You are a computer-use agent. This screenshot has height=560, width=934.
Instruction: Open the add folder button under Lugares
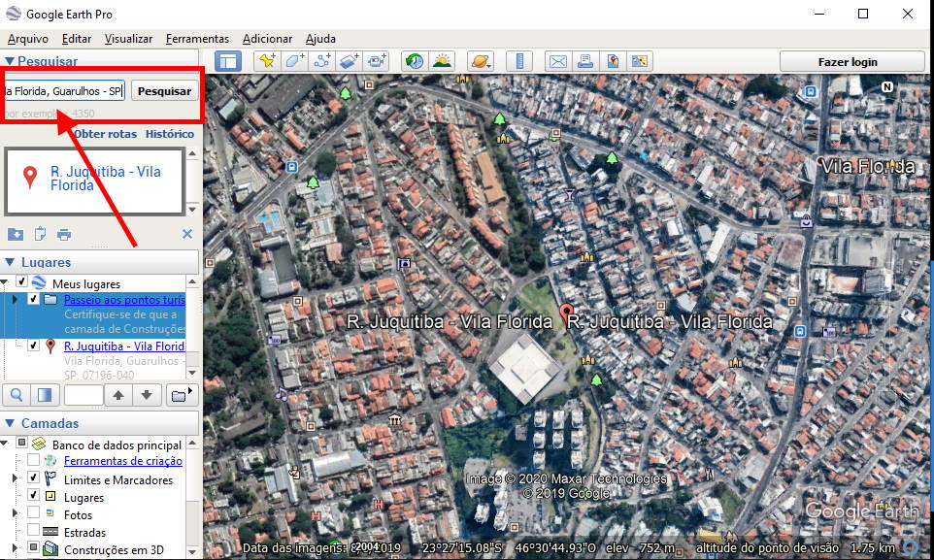(x=182, y=394)
